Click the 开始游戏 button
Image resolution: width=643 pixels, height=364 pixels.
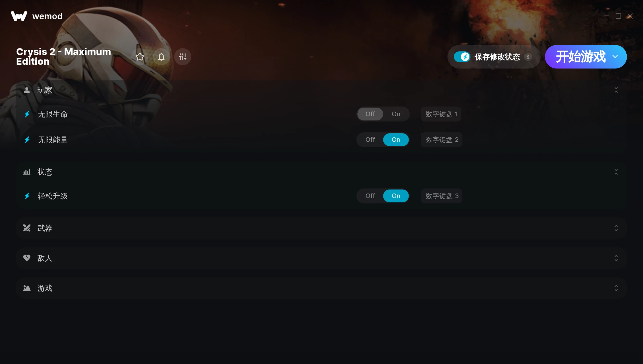pyautogui.click(x=580, y=57)
